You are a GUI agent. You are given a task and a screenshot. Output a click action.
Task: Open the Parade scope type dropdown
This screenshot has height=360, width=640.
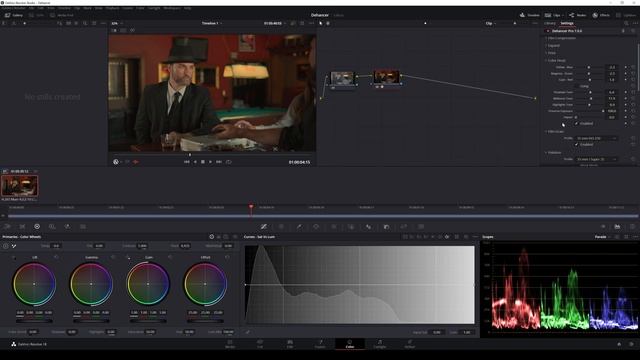click(602, 237)
